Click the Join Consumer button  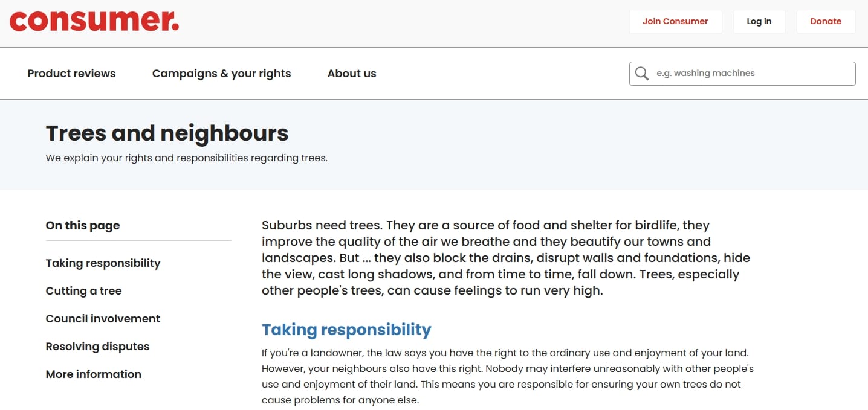click(675, 21)
